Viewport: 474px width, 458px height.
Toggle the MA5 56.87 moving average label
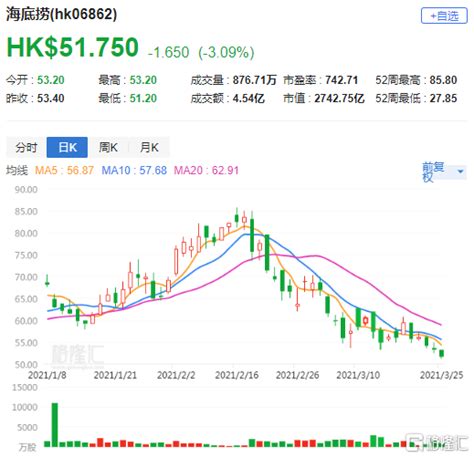[64, 170]
